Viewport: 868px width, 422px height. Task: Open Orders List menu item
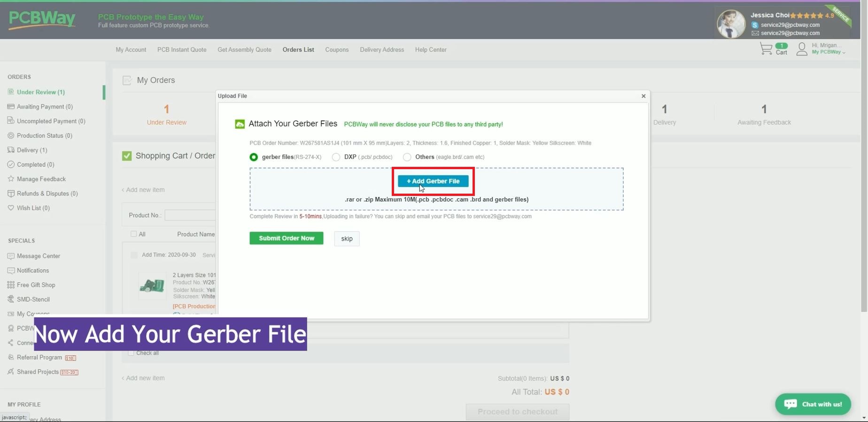click(x=298, y=49)
